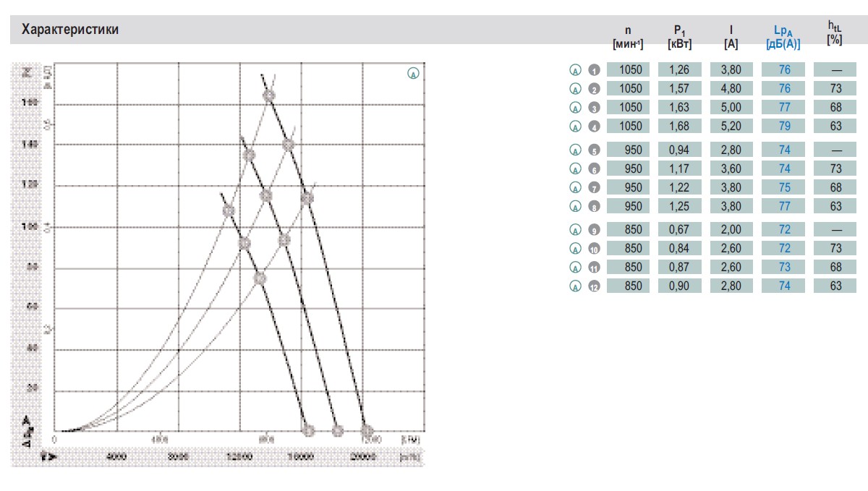Select the power value 0,90

[679, 286]
